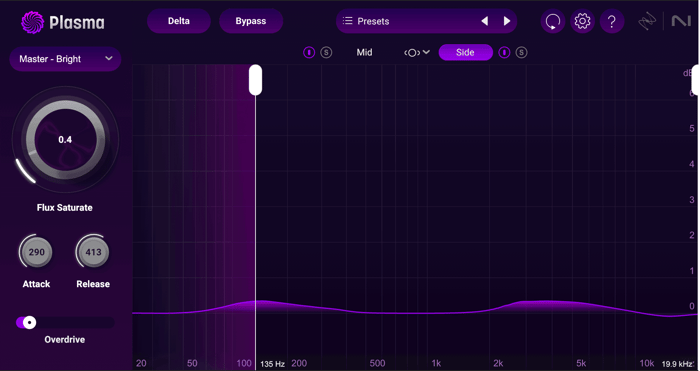Click the Overdrive label
The image size is (700, 371).
65,340
